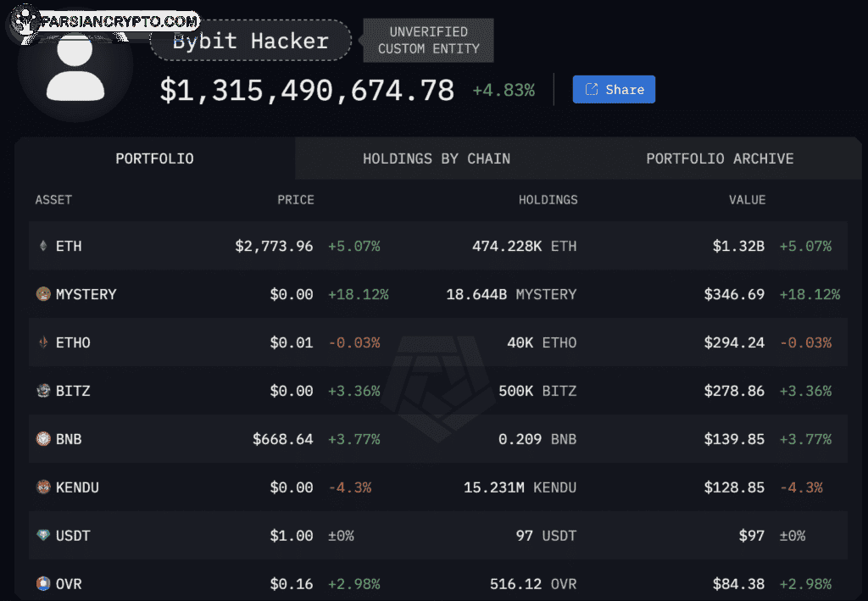Click the 516.12 OVR holdings

(533, 583)
